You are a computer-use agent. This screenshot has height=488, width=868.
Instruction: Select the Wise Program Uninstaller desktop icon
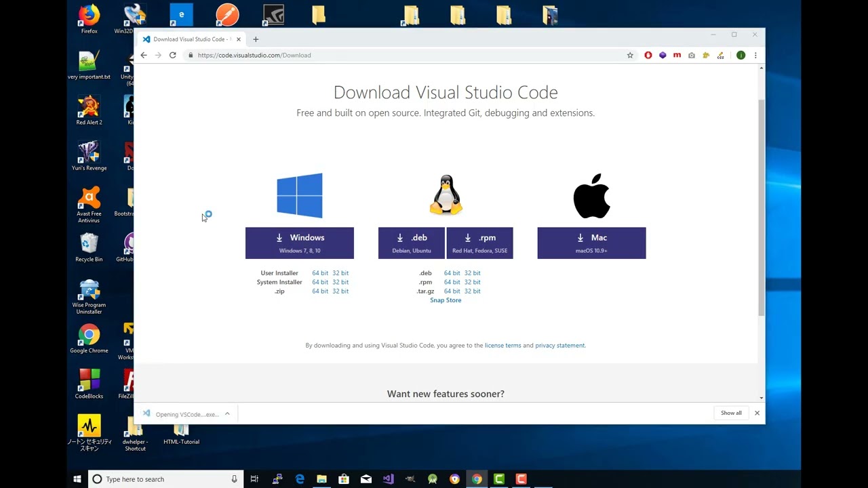click(89, 297)
